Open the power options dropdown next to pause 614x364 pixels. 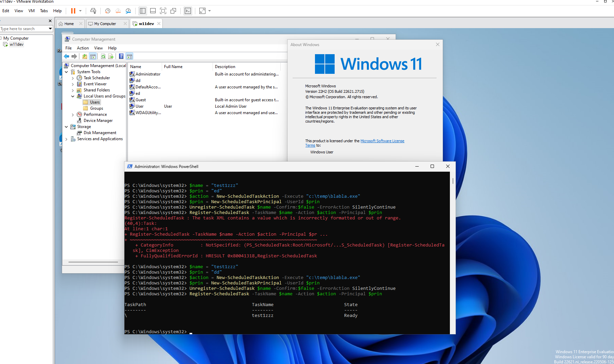tap(80, 11)
